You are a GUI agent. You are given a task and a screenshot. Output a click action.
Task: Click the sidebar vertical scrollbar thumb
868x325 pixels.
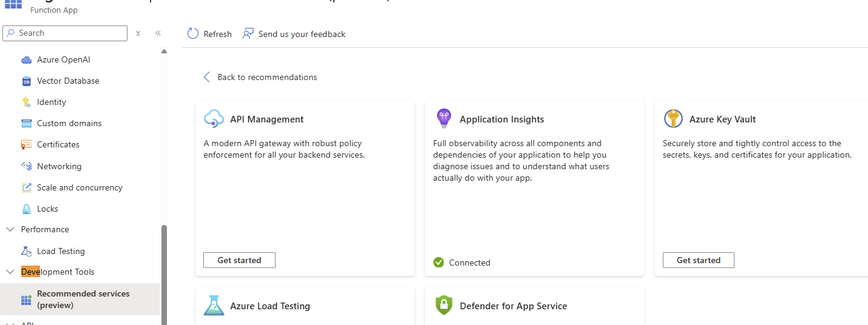[x=163, y=275]
